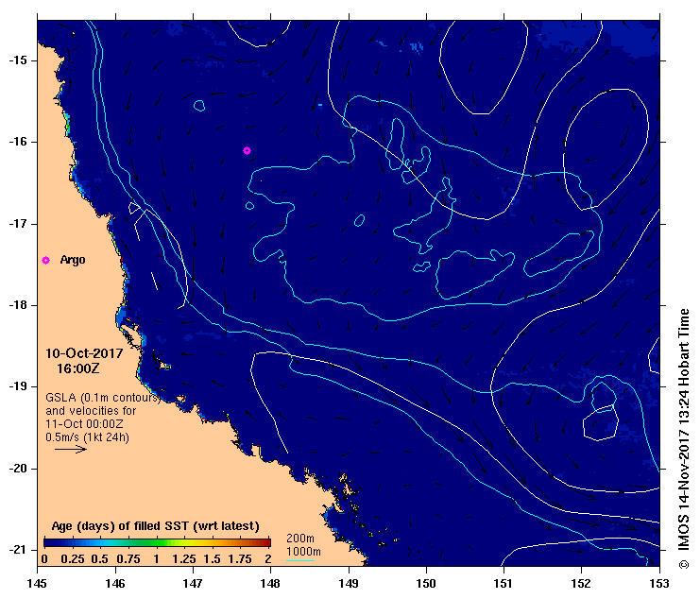Pick the green colorbar section near 1
The width and height of the screenshot is (700, 599).
pos(159,543)
